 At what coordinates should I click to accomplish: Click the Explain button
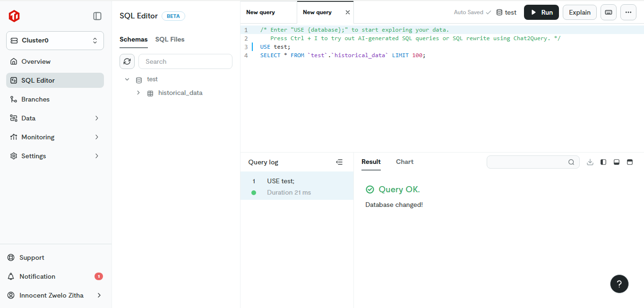point(580,12)
